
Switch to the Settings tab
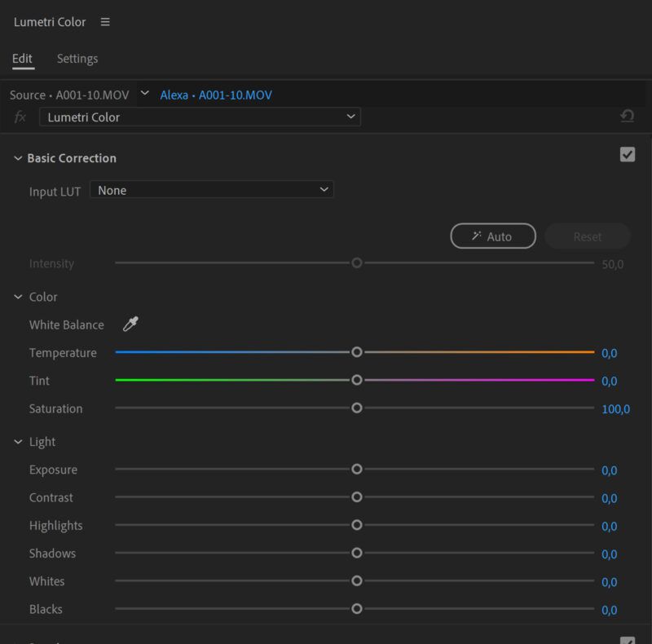point(77,59)
